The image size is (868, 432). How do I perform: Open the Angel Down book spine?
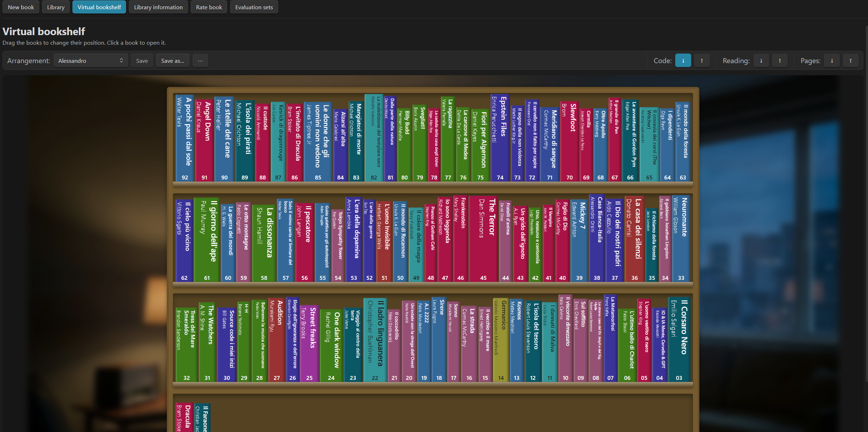click(x=204, y=140)
